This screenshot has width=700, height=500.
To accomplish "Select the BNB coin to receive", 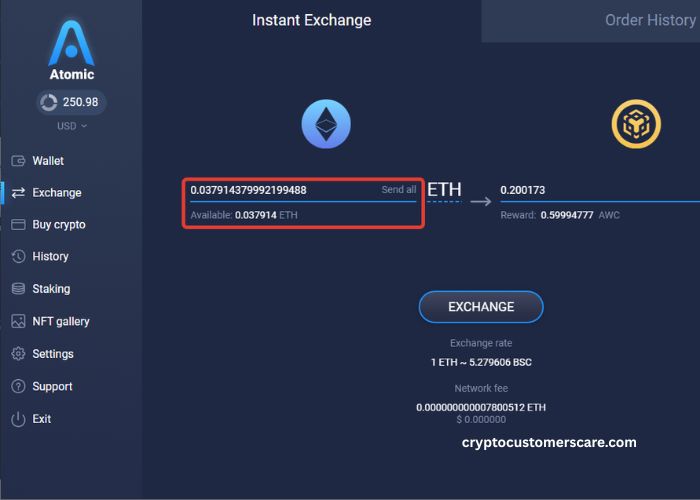I will [x=636, y=125].
